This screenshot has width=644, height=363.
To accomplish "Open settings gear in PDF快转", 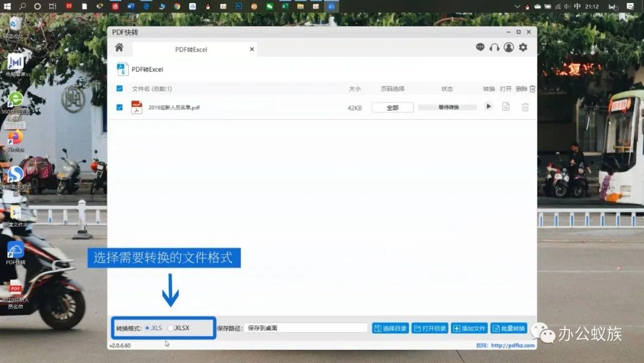I will [524, 47].
